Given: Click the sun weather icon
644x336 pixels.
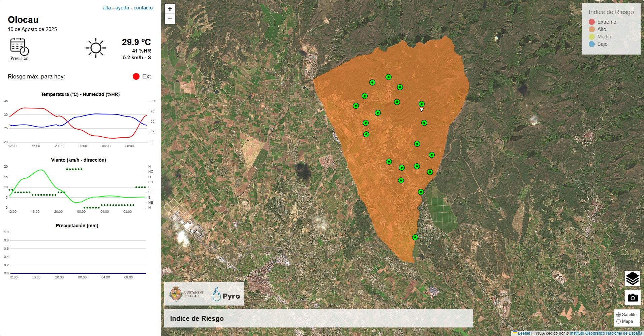Looking at the screenshot, I should click(x=96, y=48).
